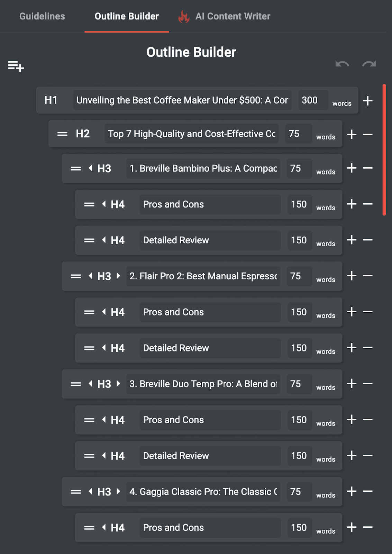Image resolution: width=392 pixels, height=554 pixels.
Task: Remove the Gaggia Classic Pro H3 row
Action: click(x=368, y=491)
